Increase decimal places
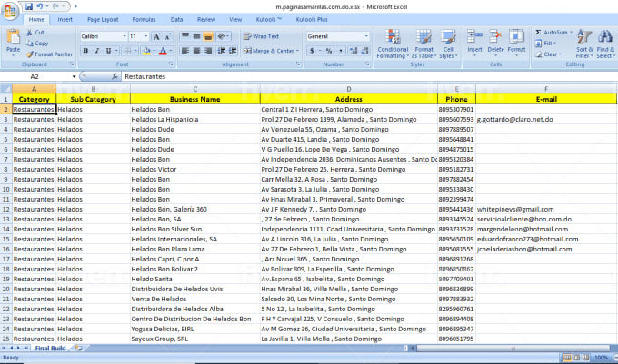Image resolution: width=618 pixels, height=364 pixels. point(354,51)
